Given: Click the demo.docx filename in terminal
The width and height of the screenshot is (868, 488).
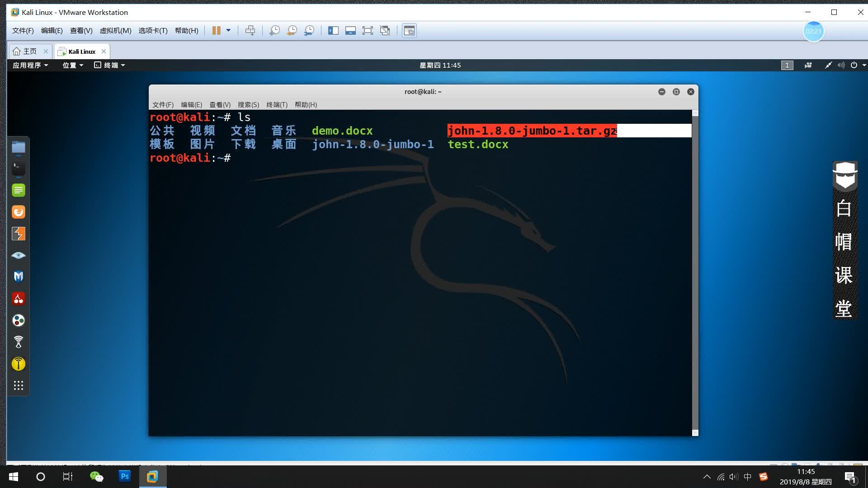Looking at the screenshot, I should pos(342,131).
